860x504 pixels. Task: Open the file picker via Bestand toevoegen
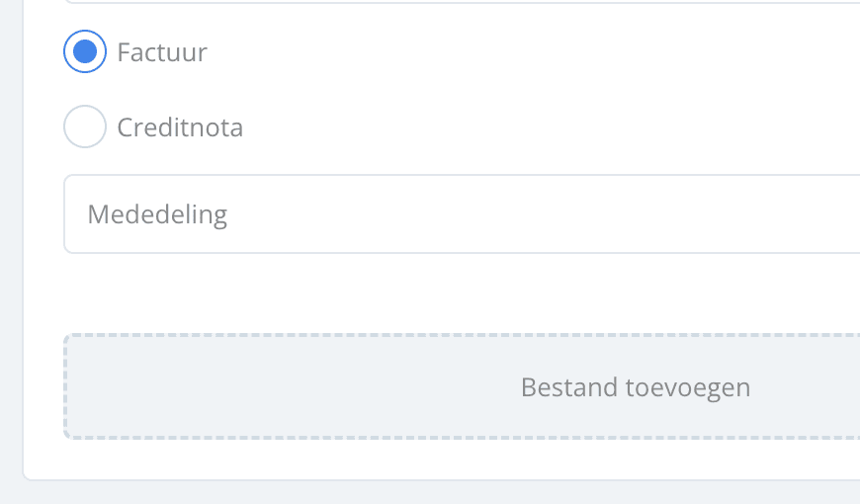coord(636,386)
